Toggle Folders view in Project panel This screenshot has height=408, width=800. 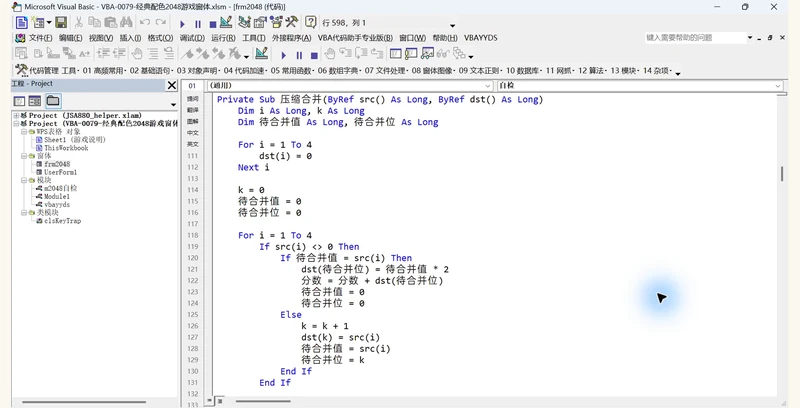pos(53,100)
